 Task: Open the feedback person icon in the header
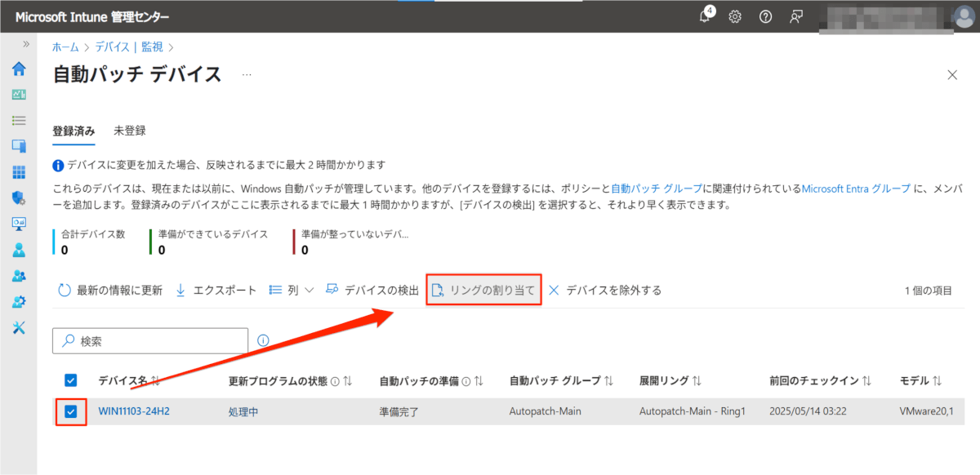(x=796, y=16)
